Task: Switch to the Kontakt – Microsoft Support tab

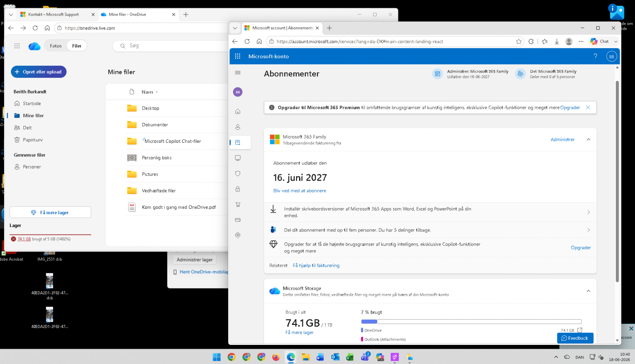Action: pos(57,14)
